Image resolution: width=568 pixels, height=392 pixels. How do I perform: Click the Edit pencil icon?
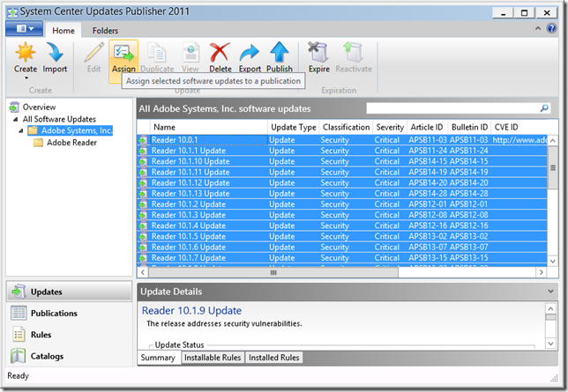[x=93, y=53]
